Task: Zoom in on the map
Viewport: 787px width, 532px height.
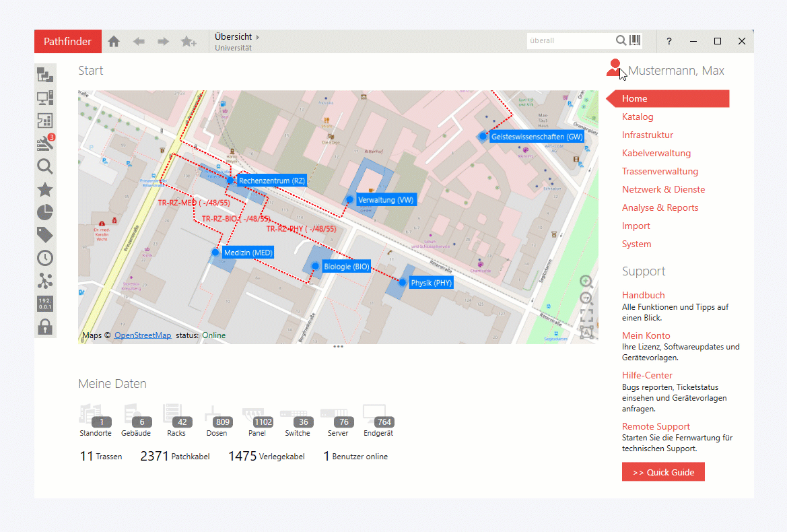Action: click(x=586, y=281)
